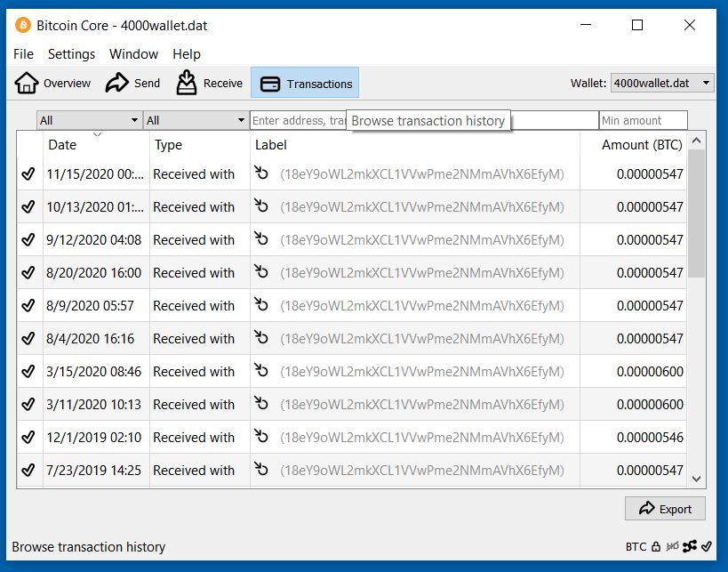Click the crossed-out HD wallet indicator

[x=673, y=546]
